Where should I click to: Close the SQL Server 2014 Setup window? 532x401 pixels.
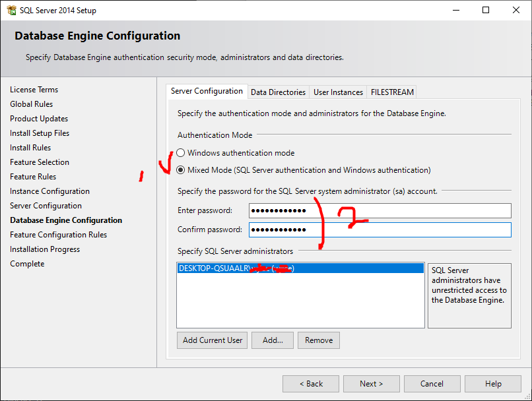[x=516, y=10]
